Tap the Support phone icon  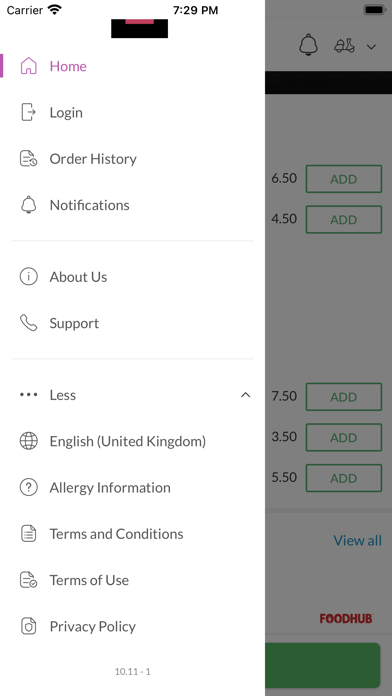pyautogui.click(x=28, y=323)
